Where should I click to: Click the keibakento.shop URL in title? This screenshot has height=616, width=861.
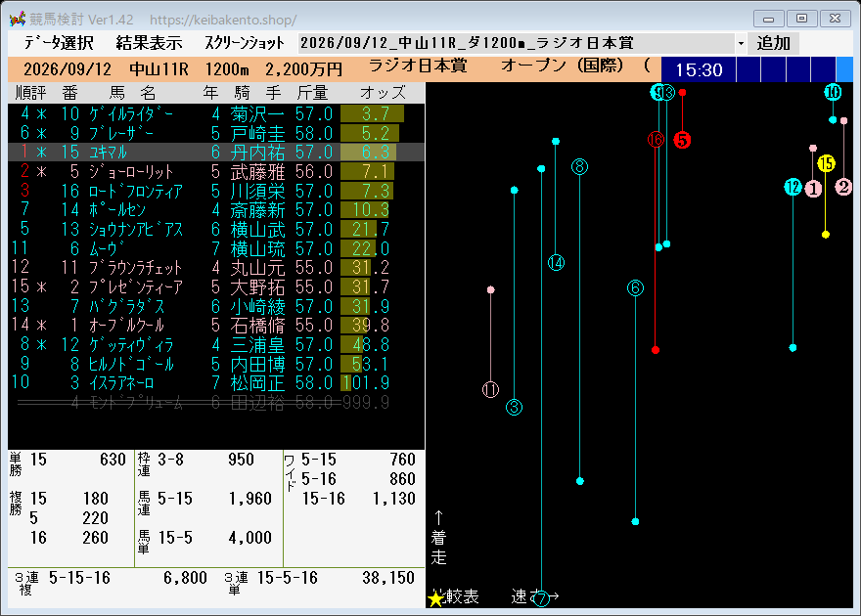(x=223, y=21)
